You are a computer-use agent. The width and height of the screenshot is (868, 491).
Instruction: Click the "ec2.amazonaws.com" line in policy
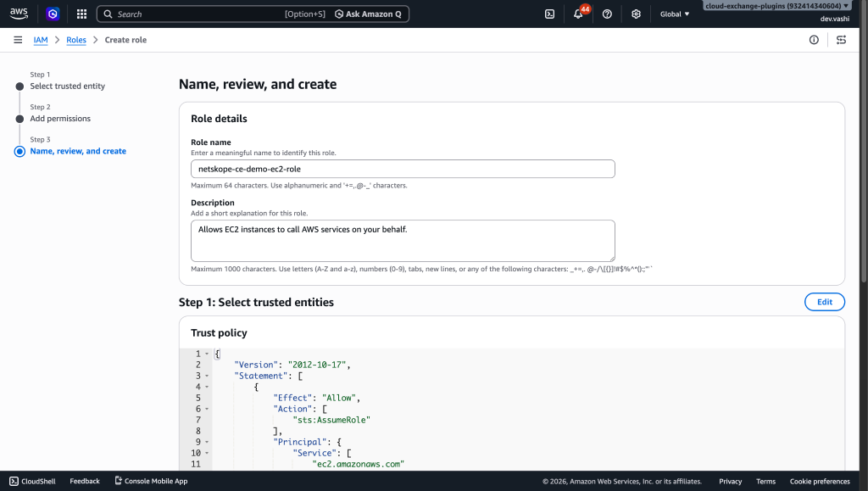(x=359, y=464)
